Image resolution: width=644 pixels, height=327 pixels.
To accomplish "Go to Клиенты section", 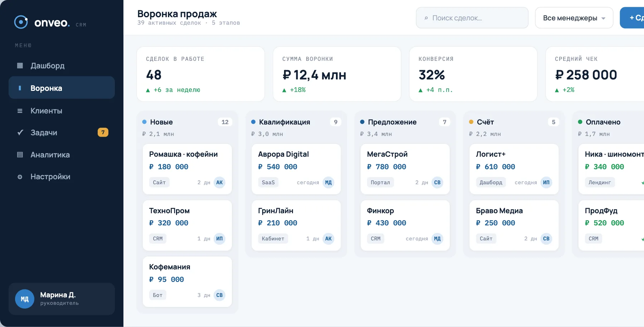I will pos(62,111).
